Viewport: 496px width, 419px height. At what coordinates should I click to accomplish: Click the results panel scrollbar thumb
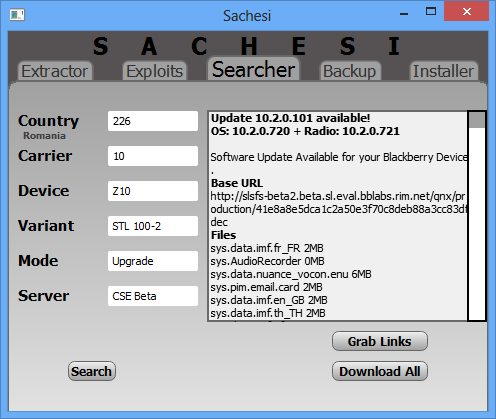477,120
